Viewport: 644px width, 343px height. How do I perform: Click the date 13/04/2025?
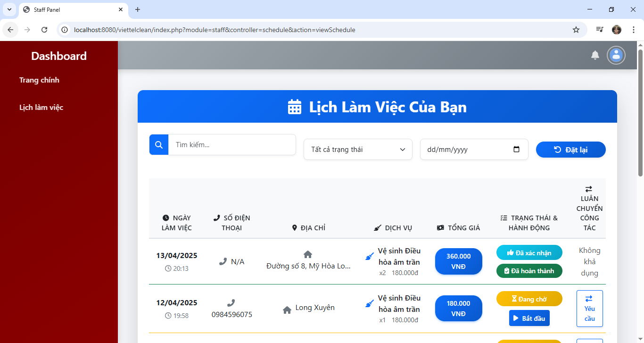[177, 256]
